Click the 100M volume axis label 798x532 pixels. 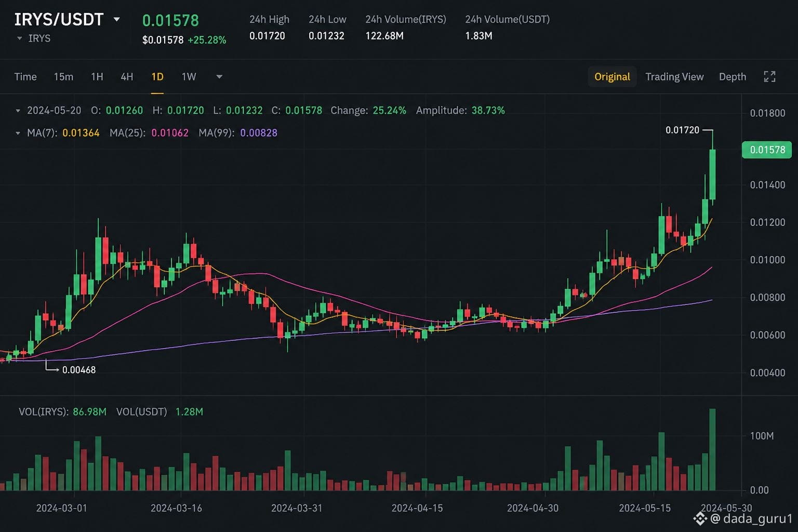pyautogui.click(x=762, y=436)
